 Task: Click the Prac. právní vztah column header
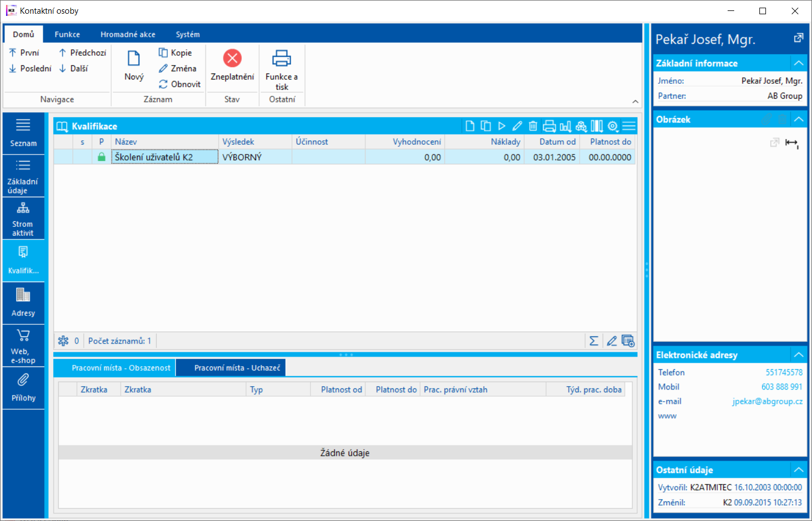point(483,390)
